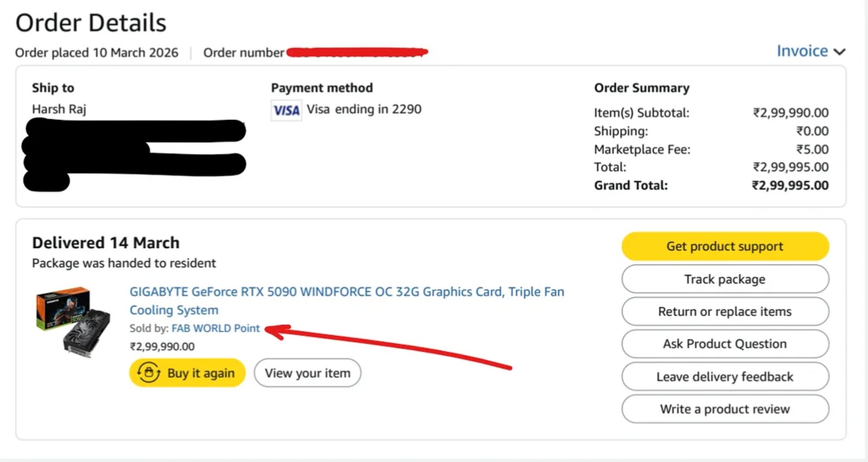Visit the FAB WORLD Point seller page
Image resolution: width=868 pixels, height=462 pixels.
tap(215, 329)
